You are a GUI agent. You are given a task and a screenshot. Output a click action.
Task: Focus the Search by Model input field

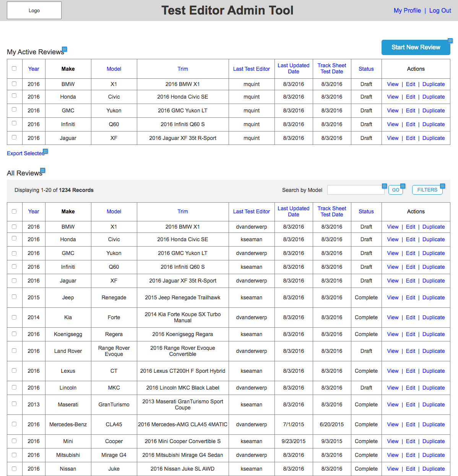[356, 190]
